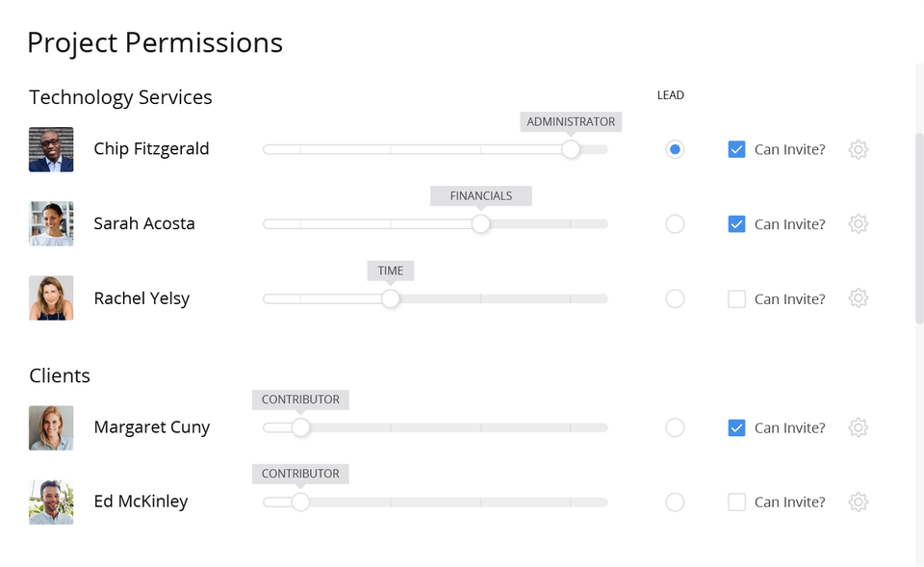Click Rachel Yelsy's Time slider handle
The height and width of the screenshot is (567, 924).
[x=390, y=298]
